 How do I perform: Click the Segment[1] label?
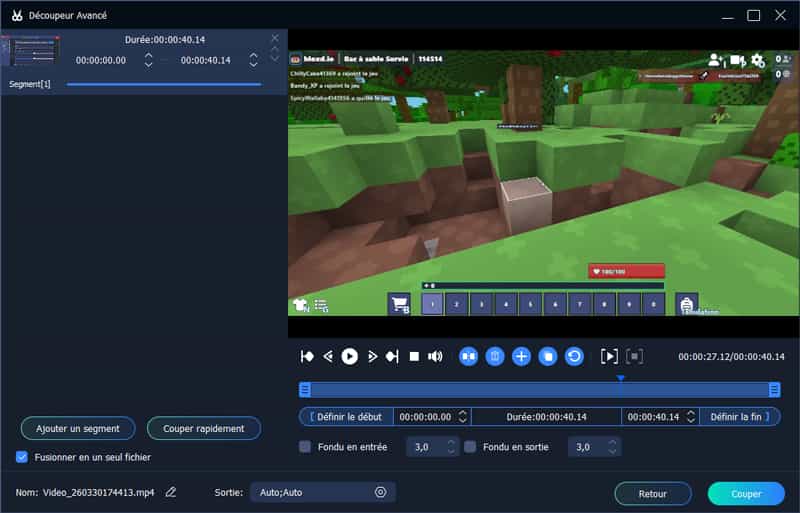point(30,84)
